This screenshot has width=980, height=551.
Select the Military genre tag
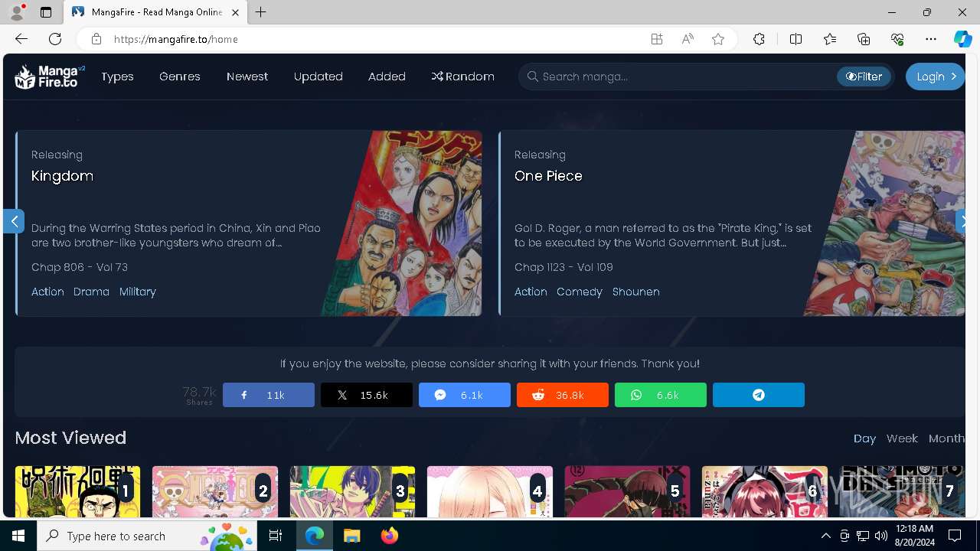point(138,292)
